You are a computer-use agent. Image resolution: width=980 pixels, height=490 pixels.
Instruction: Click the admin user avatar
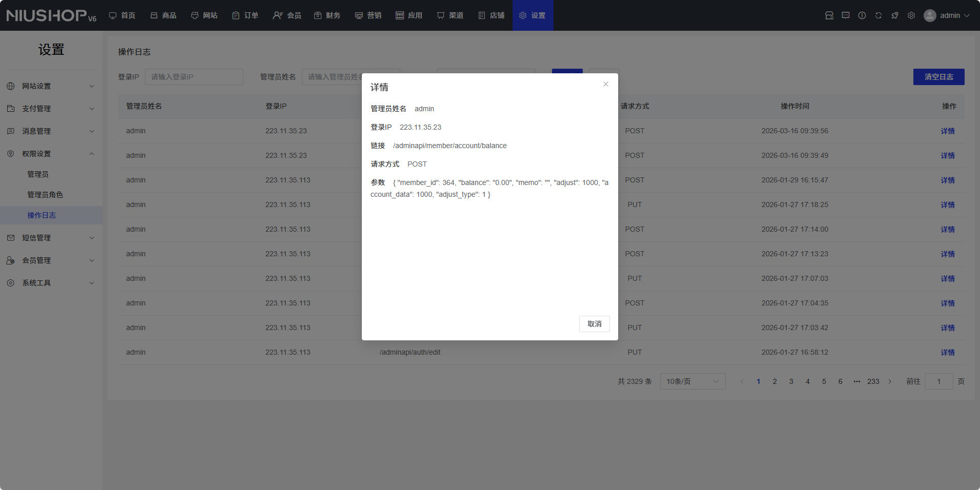tap(930, 15)
